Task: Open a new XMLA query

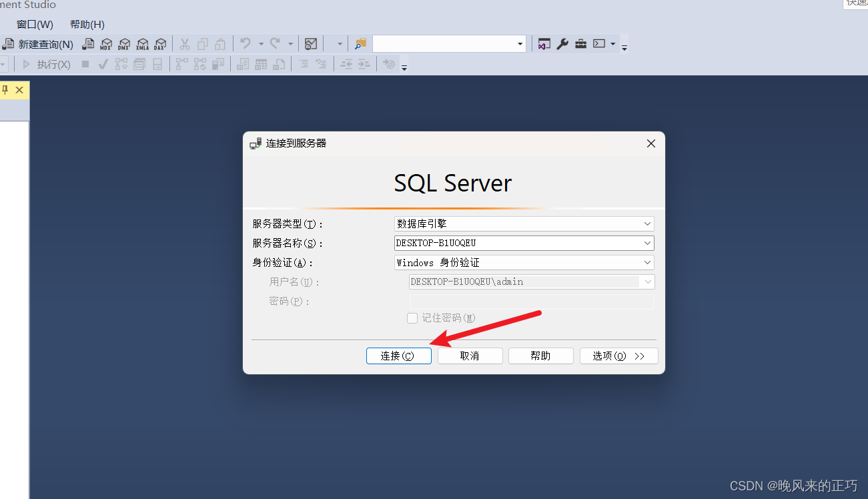Action: [x=142, y=44]
